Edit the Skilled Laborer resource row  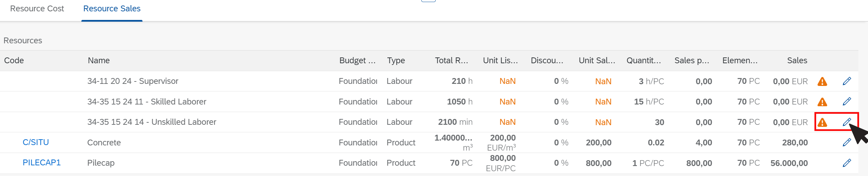coord(847,101)
